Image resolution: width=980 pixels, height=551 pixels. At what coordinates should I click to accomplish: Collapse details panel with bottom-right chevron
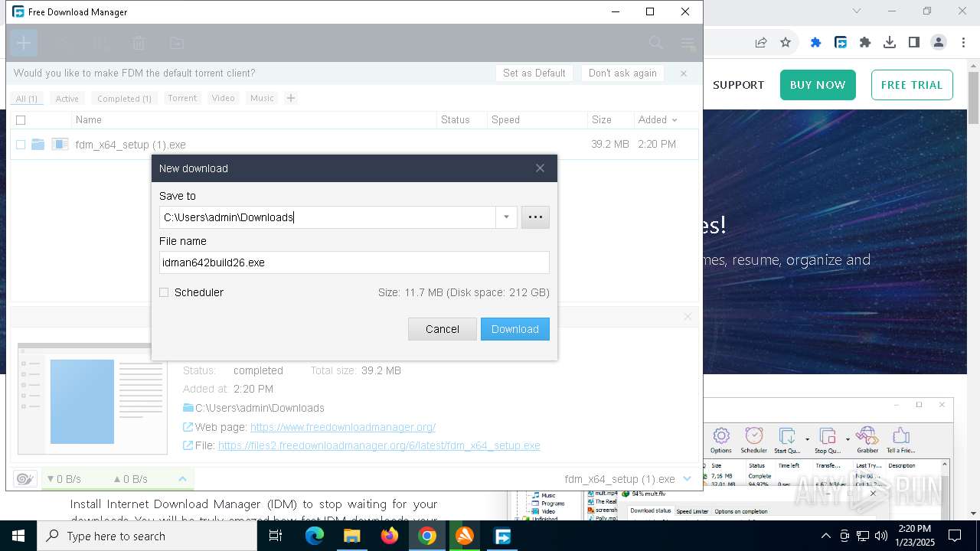coord(687,479)
